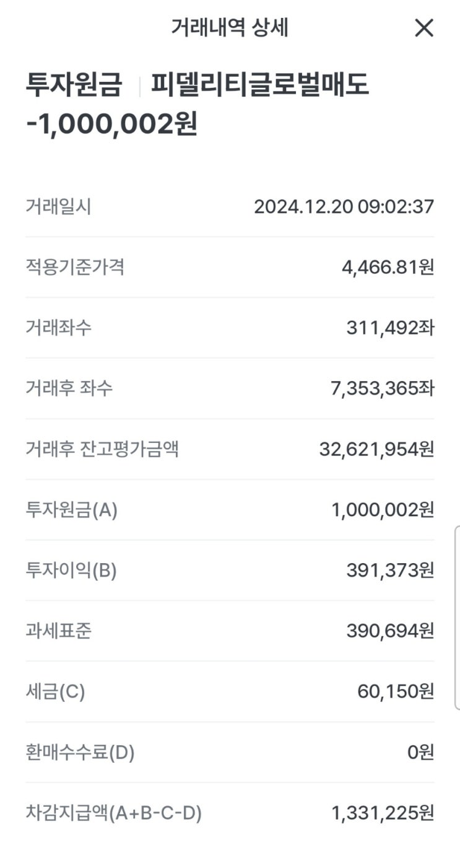Tap the 거래내역 상세 page title
This screenshot has height=868, width=460.
click(230, 28)
